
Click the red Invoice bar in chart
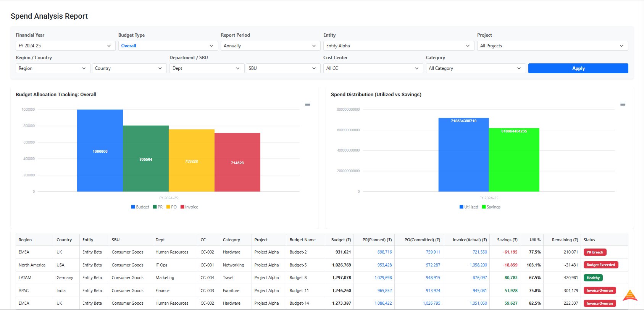coord(237,162)
